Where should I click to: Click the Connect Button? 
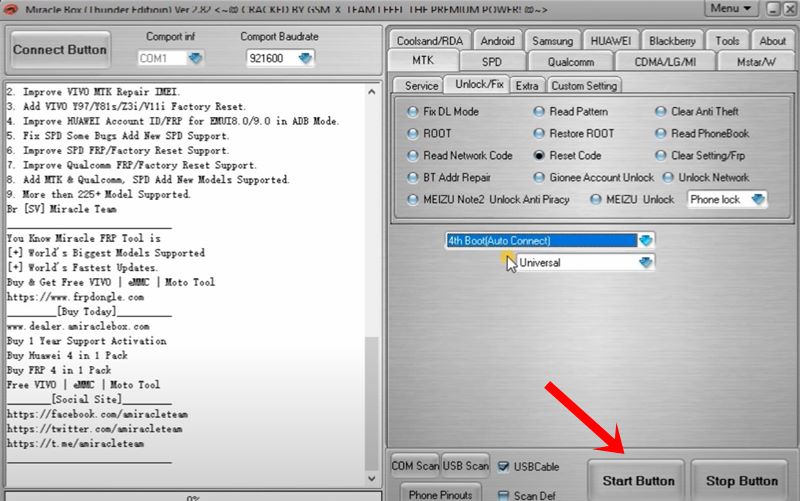60,49
